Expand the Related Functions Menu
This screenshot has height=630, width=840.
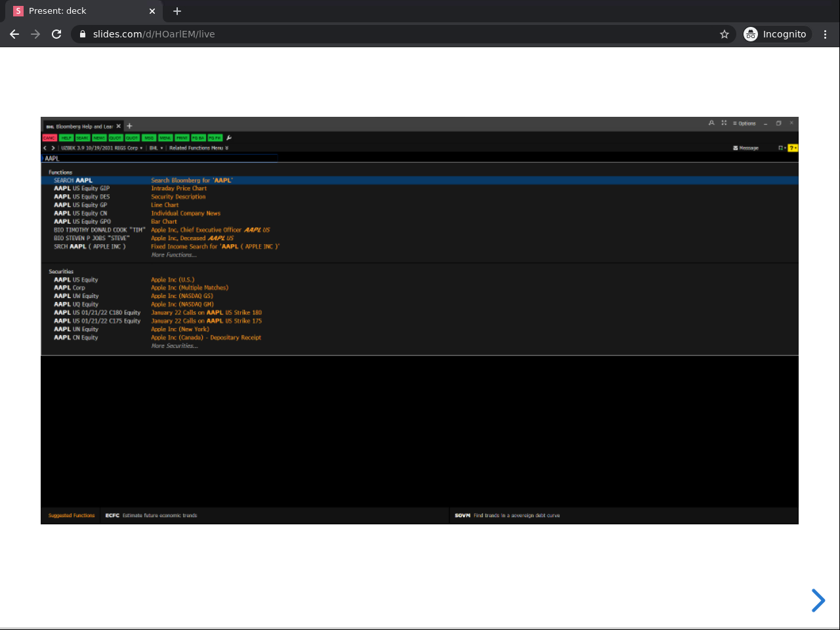[199, 148]
